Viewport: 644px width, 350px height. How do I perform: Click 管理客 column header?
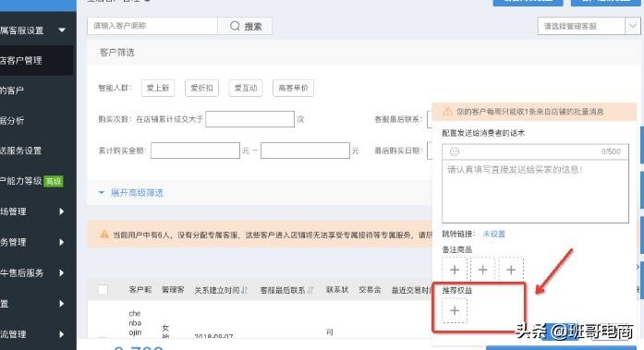pyautogui.click(x=173, y=290)
